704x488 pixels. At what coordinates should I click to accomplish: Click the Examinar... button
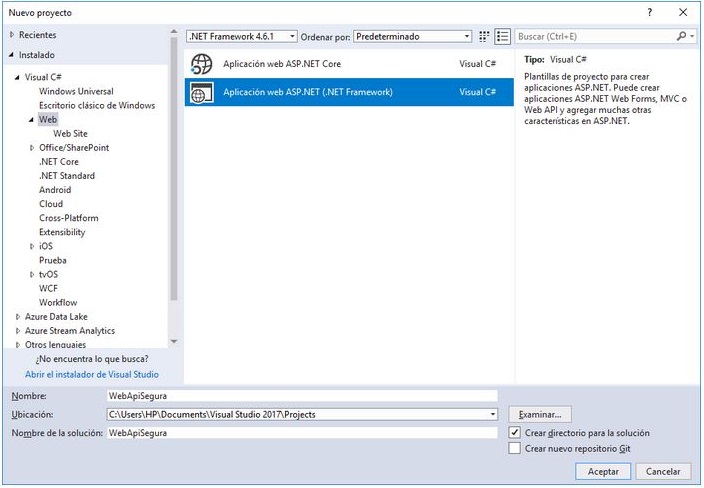coord(540,414)
